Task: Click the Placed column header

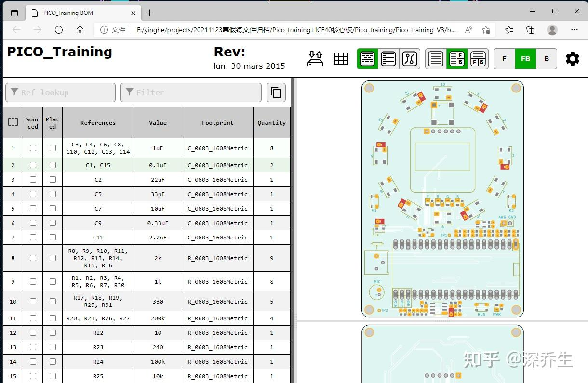Action: (53, 122)
